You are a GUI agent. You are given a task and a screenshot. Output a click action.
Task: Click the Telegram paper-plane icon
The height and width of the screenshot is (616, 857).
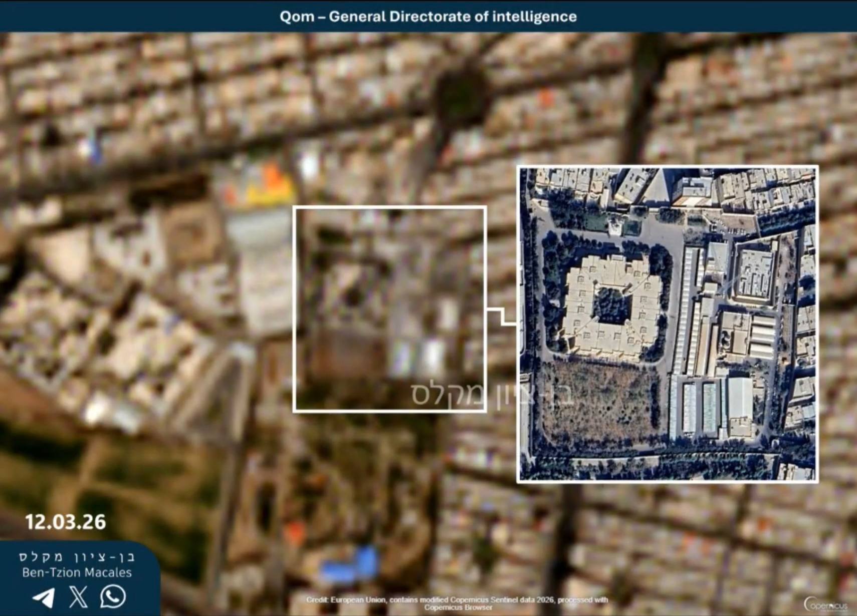[x=44, y=597]
